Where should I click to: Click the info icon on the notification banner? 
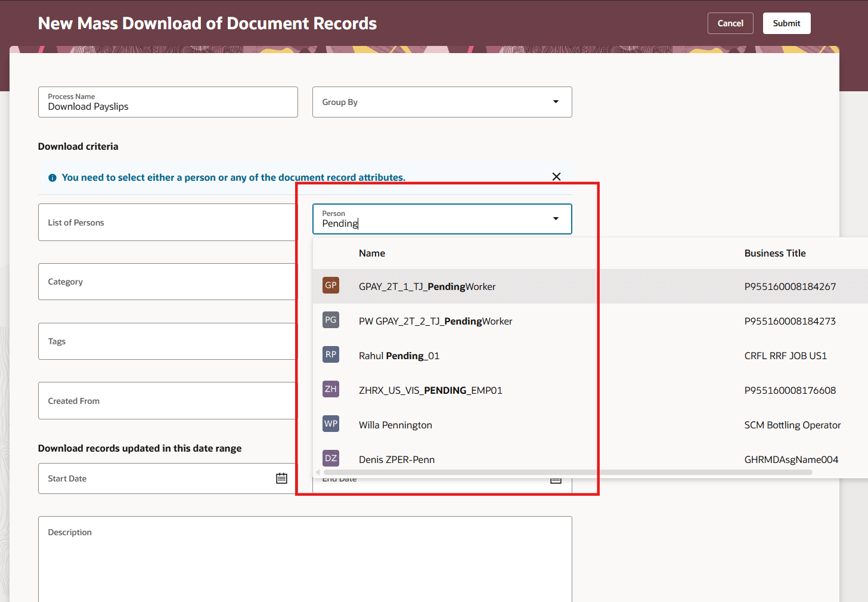(x=52, y=177)
